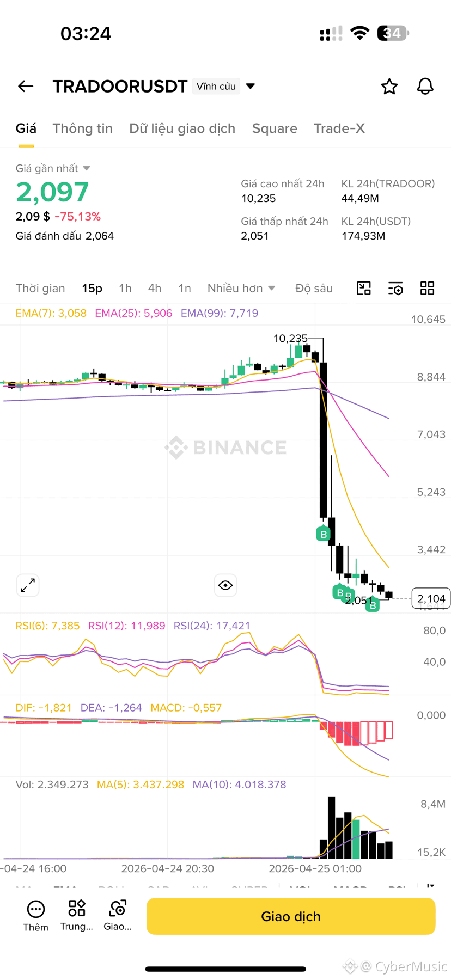This screenshot has width=451, height=980.
Task: Open the Square tab
Action: coord(275,128)
